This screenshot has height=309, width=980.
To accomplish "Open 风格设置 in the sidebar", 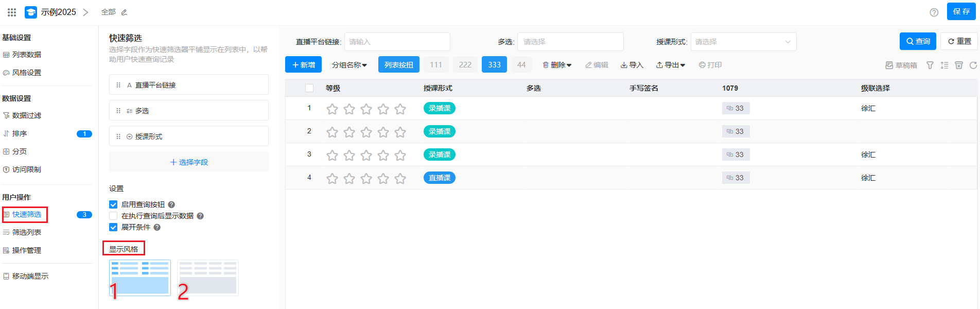I will pos(27,73).
